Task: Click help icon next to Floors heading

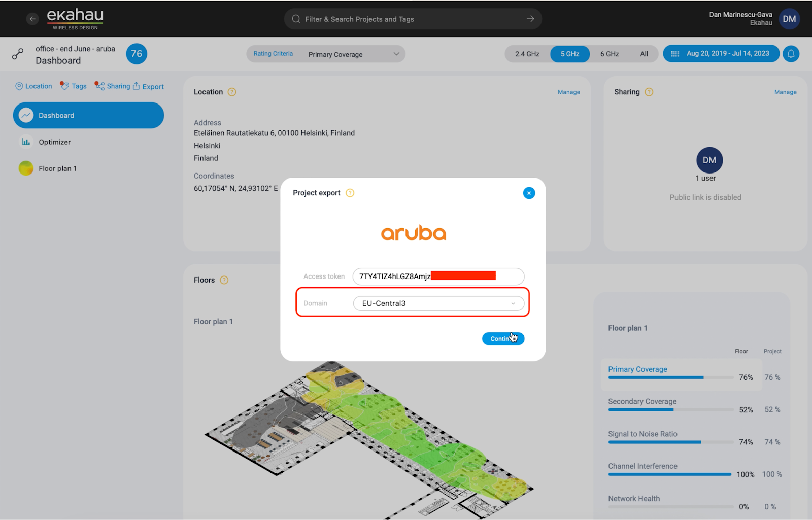Action: click(224, 280)
